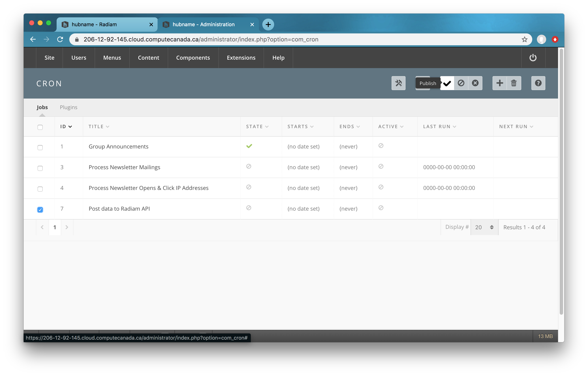Viewport: 588px width, 376px height.
Task: Open the Menus menu
Action: (112, 58)
